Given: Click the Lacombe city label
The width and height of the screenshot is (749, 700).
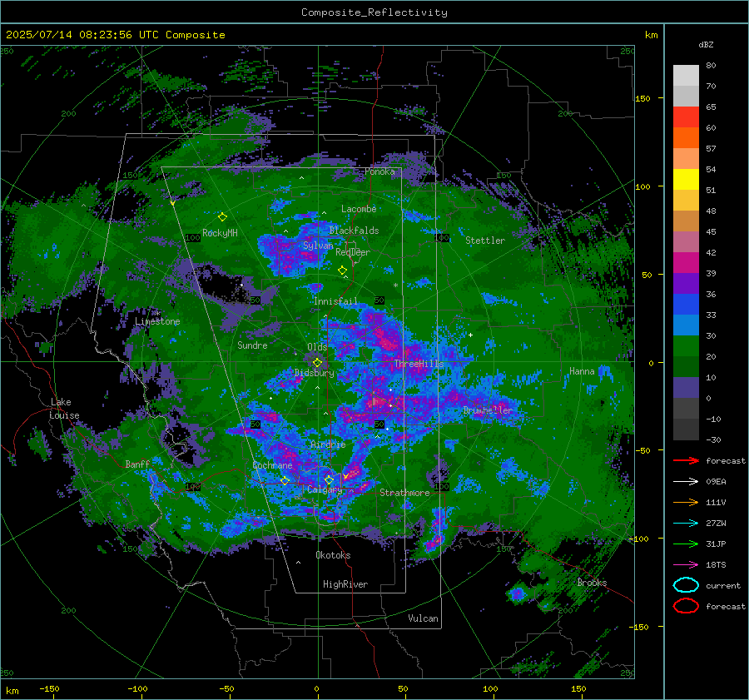Looking at the screenshot, I should (x=358, y=209).
